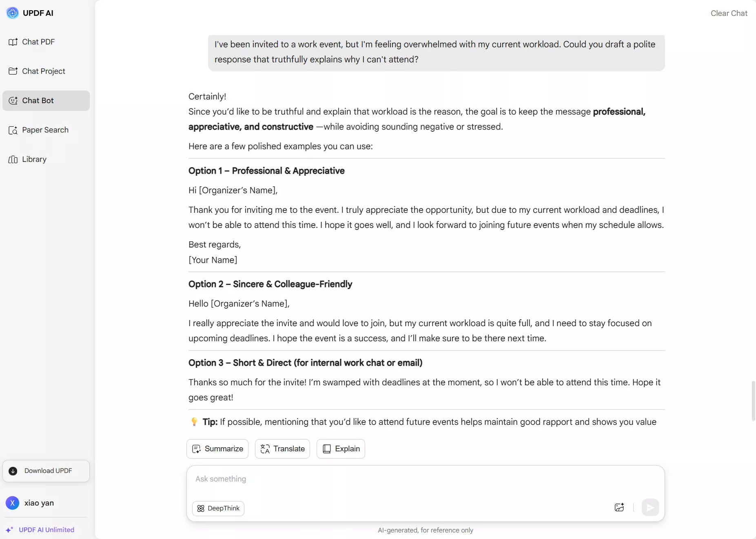Open the Chat Project section
The image size is (756, 539).
(x=43, y=71)
